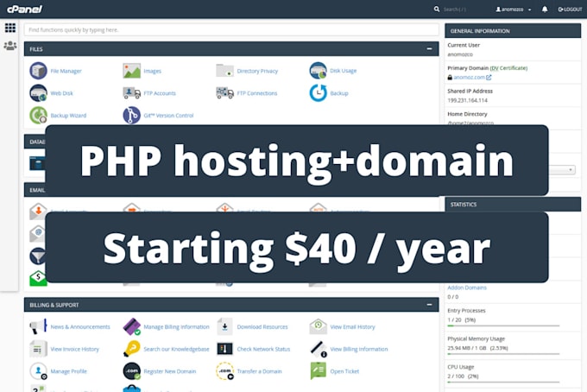Click the CPU Usage progress bar
Viewport: 587px width, 392px height.
click(x=503, y=383)
